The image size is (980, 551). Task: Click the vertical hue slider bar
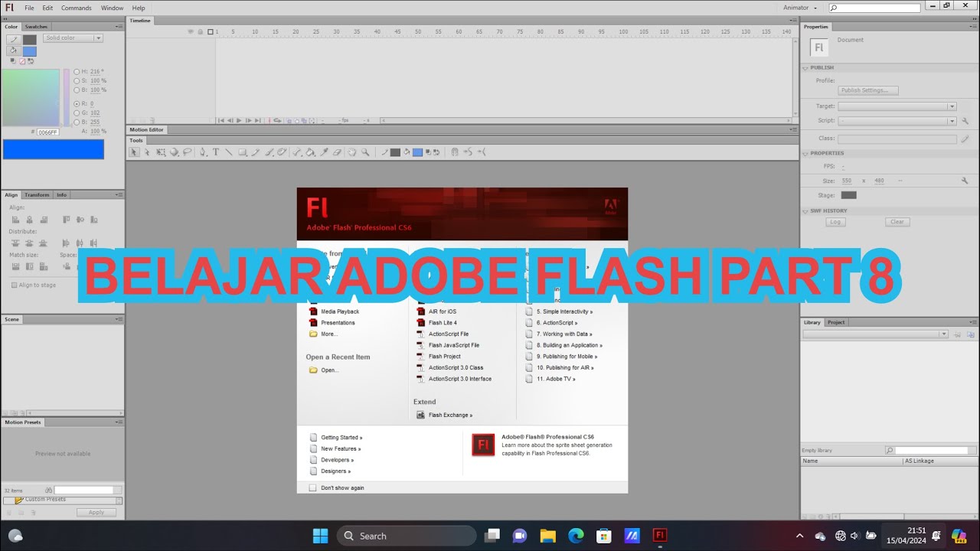67,97
